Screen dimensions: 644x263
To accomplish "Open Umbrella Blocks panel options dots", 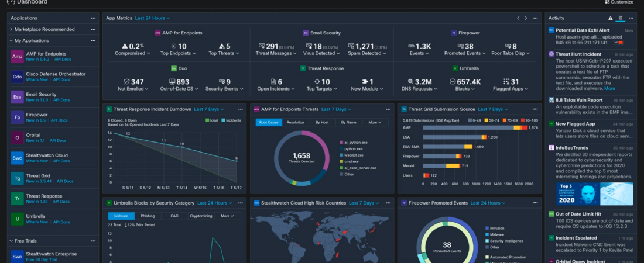I will [x=240, y=203].
